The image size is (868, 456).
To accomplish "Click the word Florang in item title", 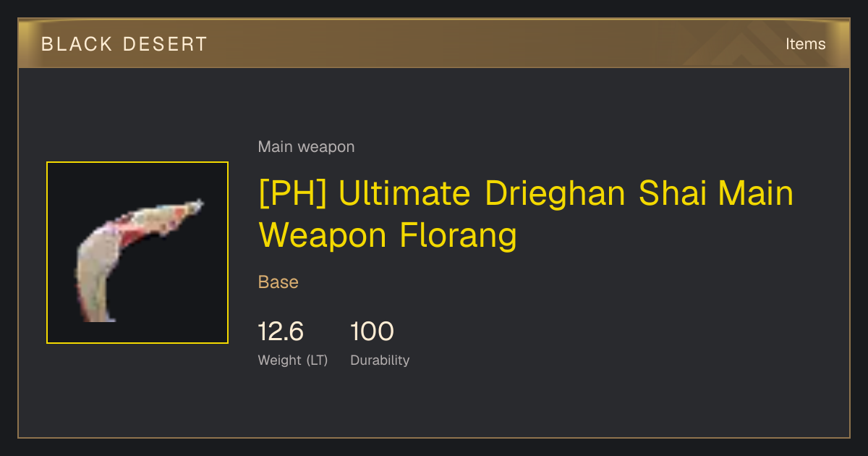I will click(x=458, y=236).
